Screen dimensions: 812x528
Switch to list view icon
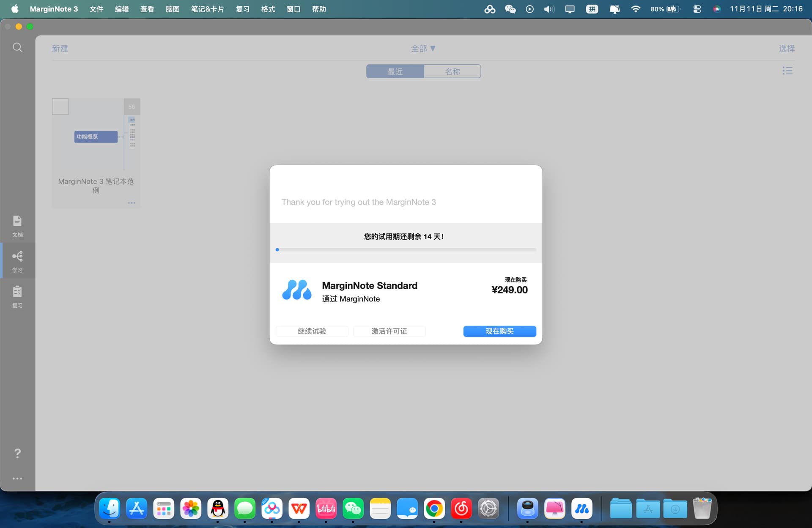[x=787, y=71]
